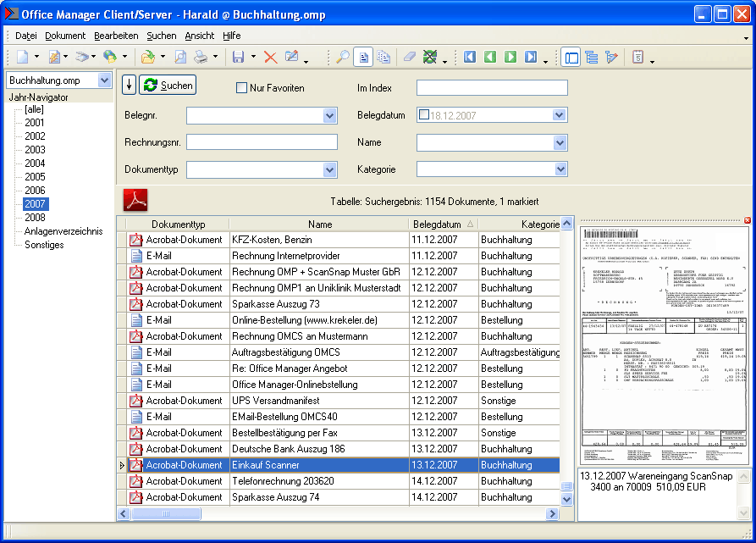756x543 pixels.
Task: Jump to first record with blue arrow
Action: 470,57
